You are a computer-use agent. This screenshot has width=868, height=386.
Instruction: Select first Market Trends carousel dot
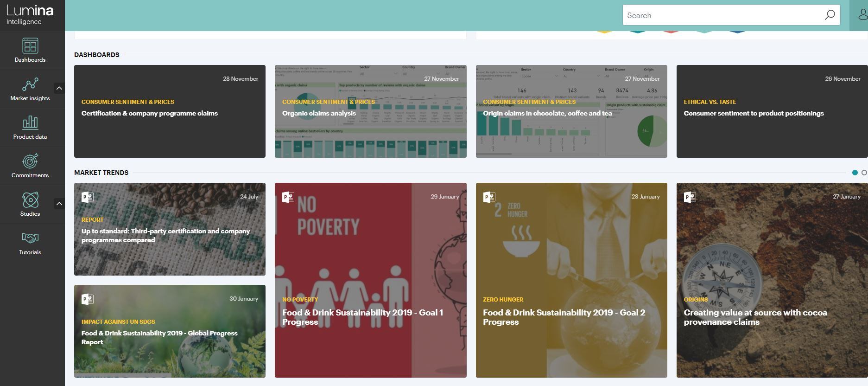tap(855, 173)
